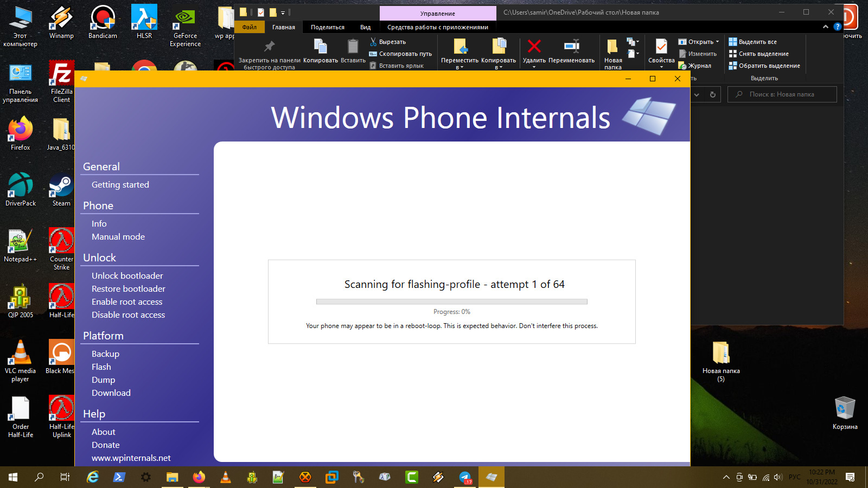Viewport: 868px width, 488px height.
Task: Expand Открыть dropdown arrow
Action: tap(717, 42)
